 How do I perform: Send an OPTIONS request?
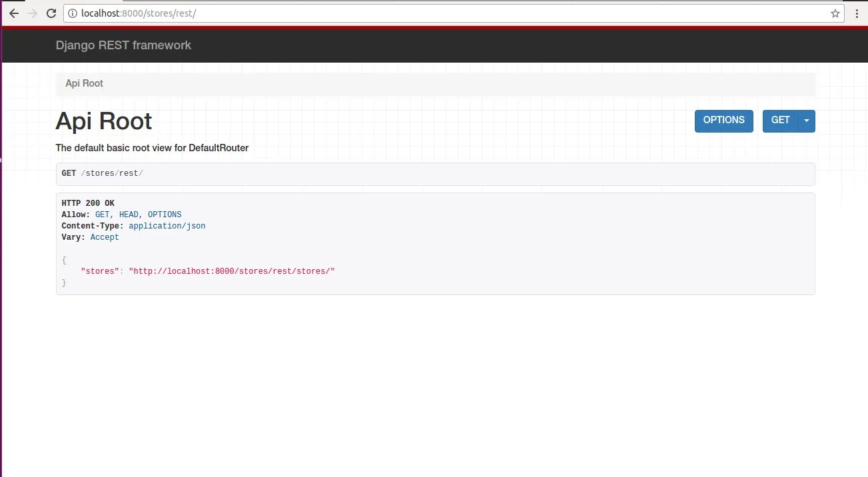click(724, 121)
